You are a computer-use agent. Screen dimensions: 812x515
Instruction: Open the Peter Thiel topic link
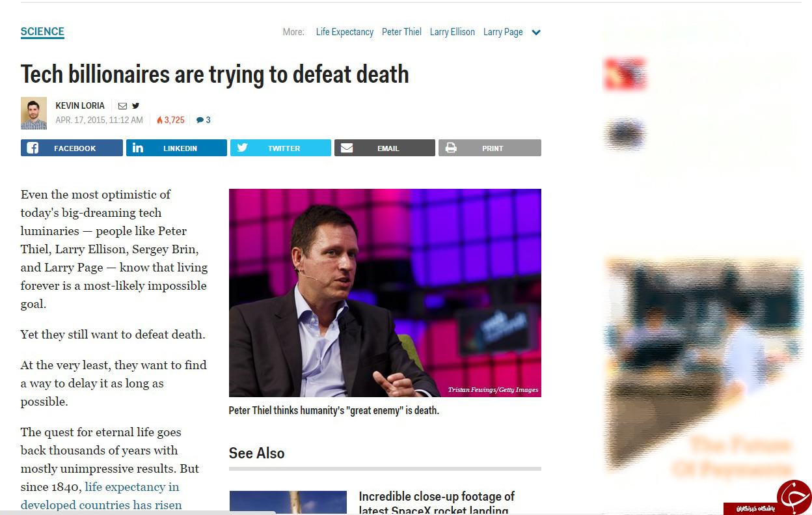[x=401, y=32]
